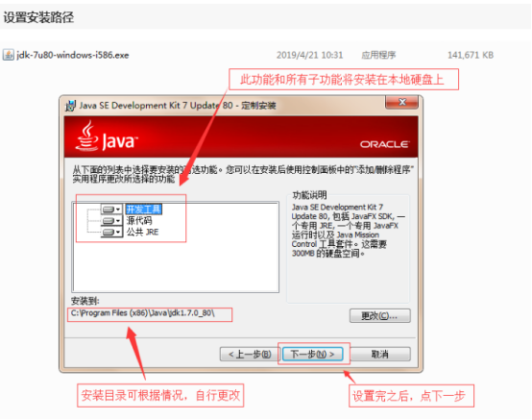
Task: Click the file date 2019/4/21 10:31
Action: (x=309, y=55)
